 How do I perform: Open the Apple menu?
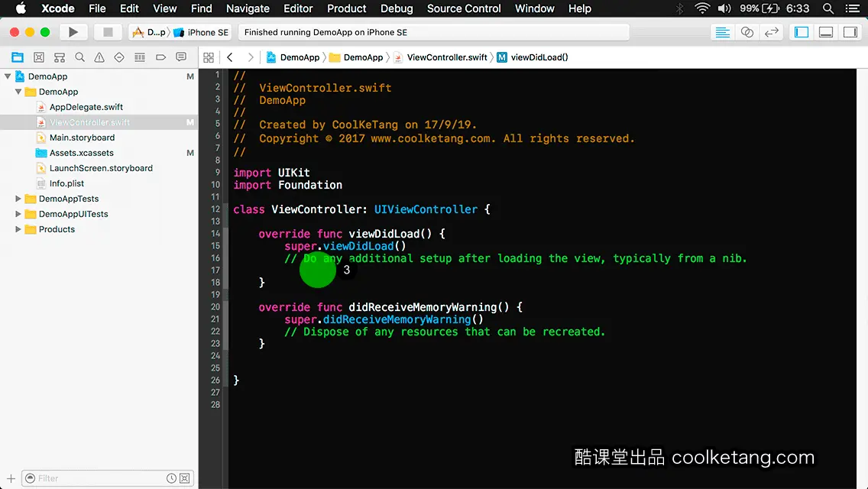point(21,8)
